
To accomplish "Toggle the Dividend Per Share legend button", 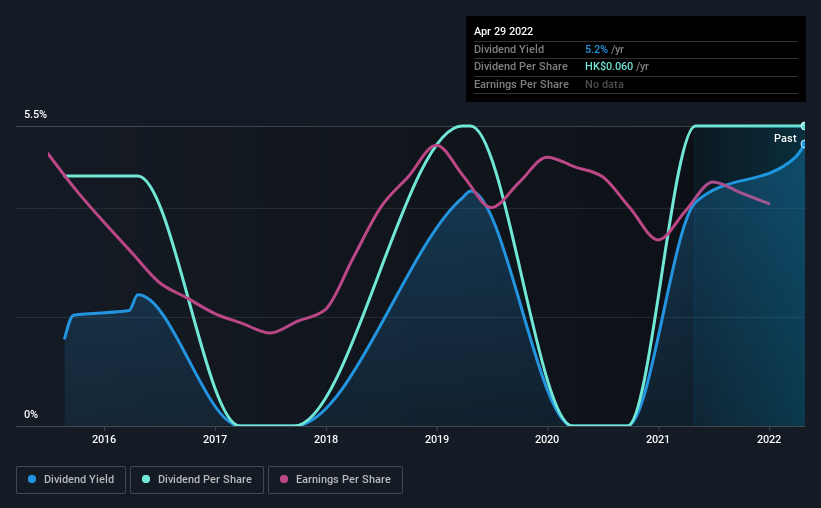I will pyautogui.click(x=197, y=480).
